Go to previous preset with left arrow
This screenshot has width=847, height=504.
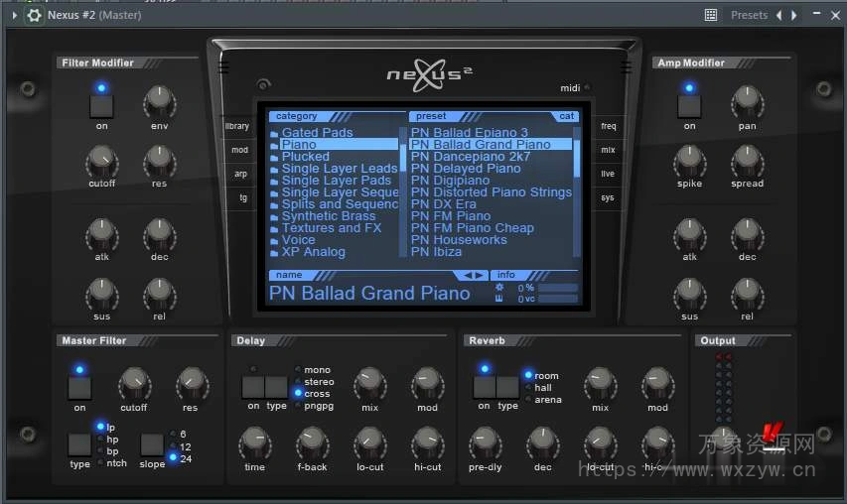pyautogui.click(x=778, y=15)
